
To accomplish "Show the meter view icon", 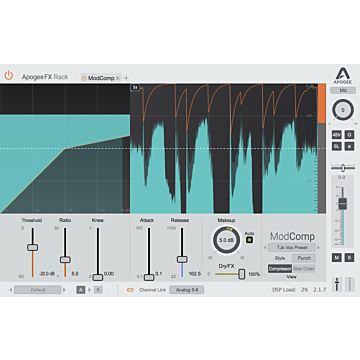I will pos(349,283).
